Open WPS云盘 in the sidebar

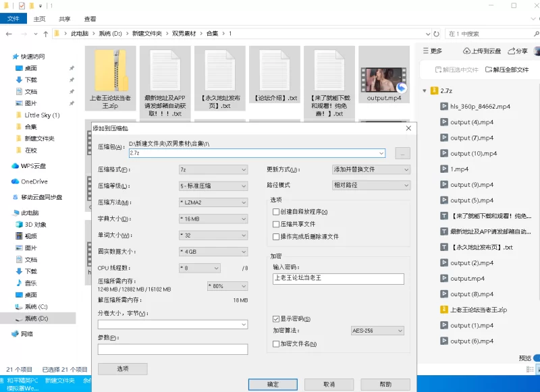tap(34, 165)
